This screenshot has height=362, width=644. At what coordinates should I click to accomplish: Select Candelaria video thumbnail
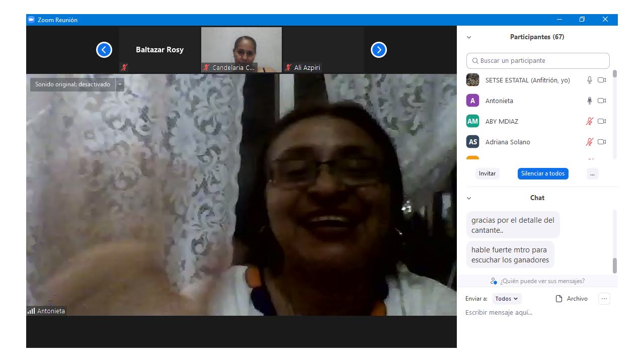242,50
